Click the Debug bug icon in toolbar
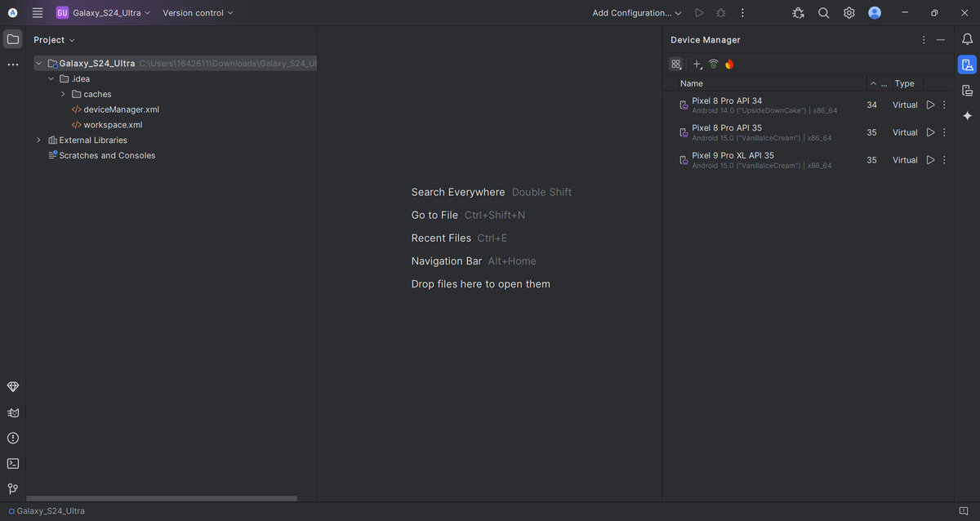Viewport: 980px width, 521px height. point(720,13)
